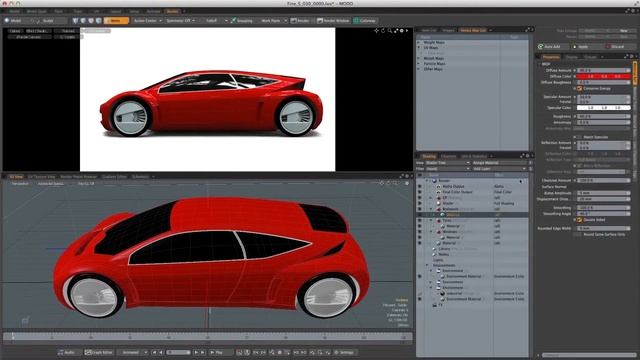
Task: Open the Action Center dropdown
Action: (x=147, y=20)
